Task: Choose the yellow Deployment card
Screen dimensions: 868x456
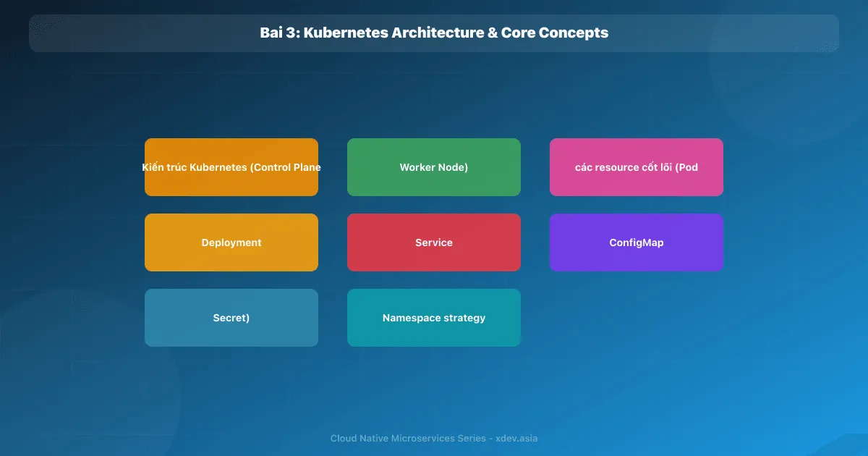Action: (231, 242)
